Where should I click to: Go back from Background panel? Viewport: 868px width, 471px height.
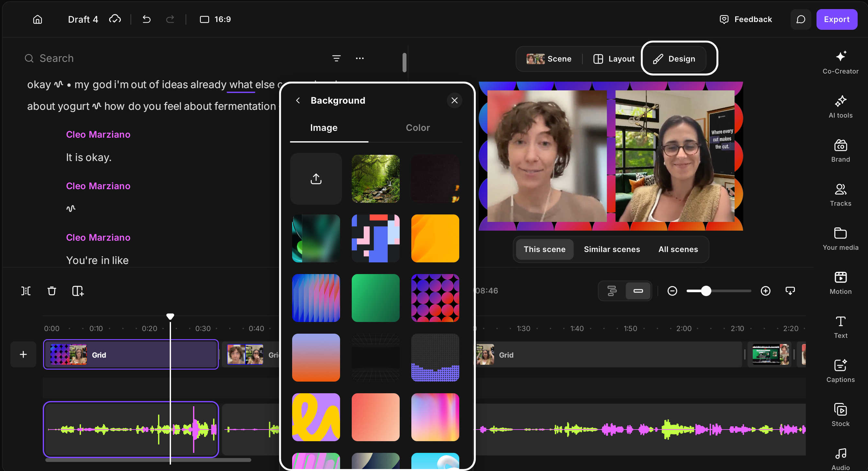coord(298,100)
